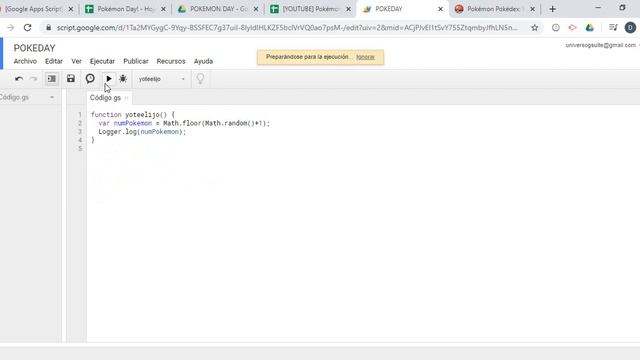Close the POKEMON DAY Drive browser tab
Viewport: 640px width, 360px height.
[256, 9]
